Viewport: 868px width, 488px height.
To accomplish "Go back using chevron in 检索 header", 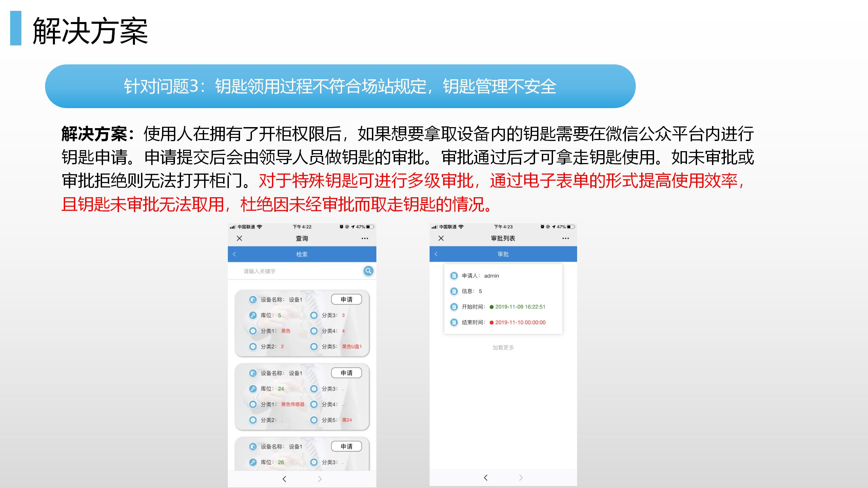I will click(234, 254).
